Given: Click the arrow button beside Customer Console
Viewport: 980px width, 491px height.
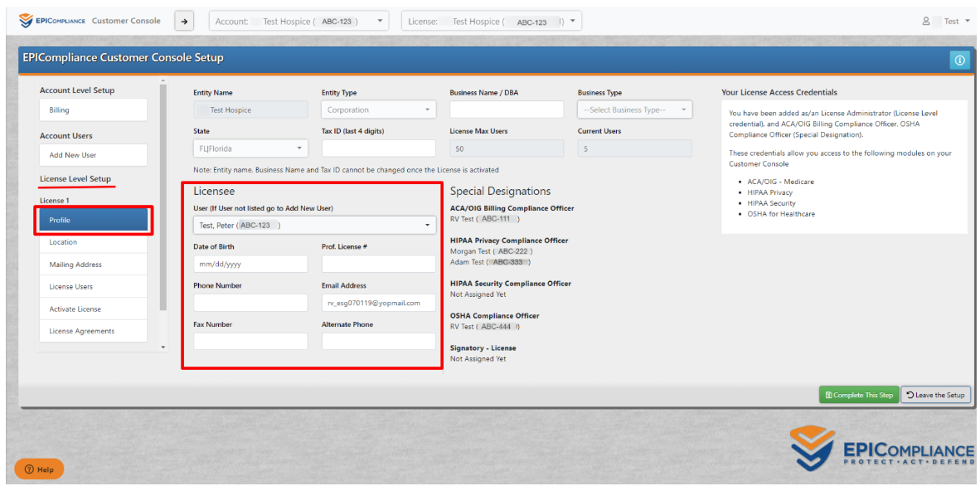Looking at the screenshot, I should [x=184, y=22].
